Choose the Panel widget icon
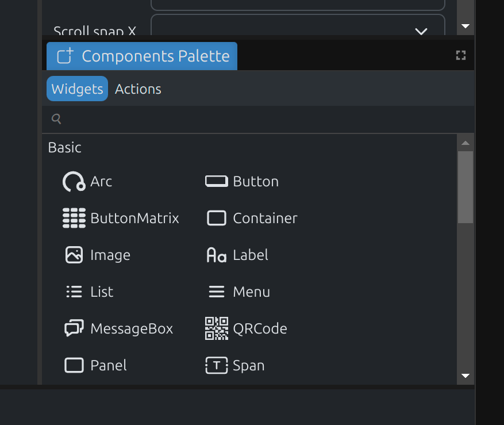Image resolution: width=504 pixels, height=425 pixels. (74, 366)
